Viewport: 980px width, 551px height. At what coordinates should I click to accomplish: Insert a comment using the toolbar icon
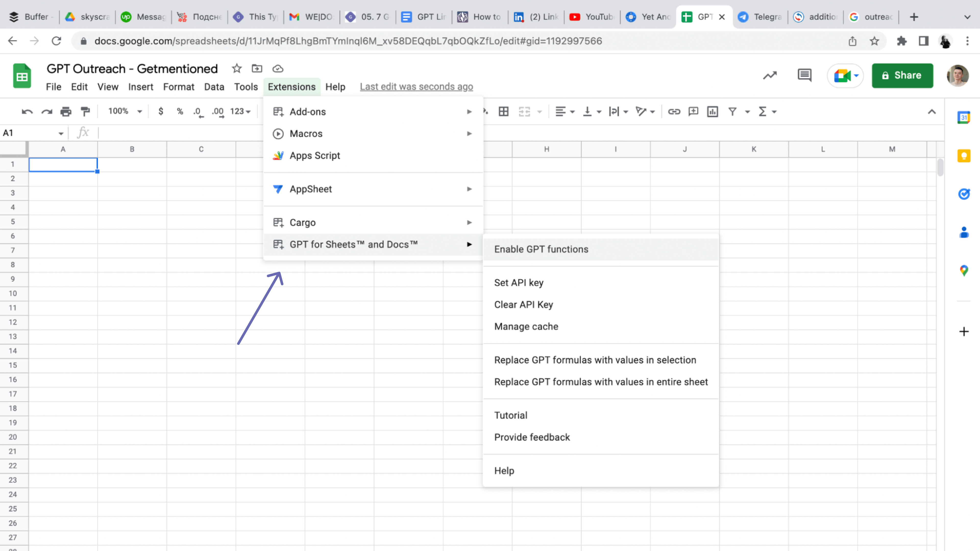(x=693, y=111)
